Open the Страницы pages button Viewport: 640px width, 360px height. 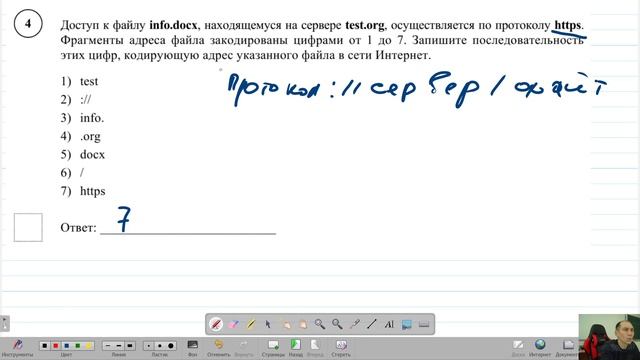(x=273, y=348)
